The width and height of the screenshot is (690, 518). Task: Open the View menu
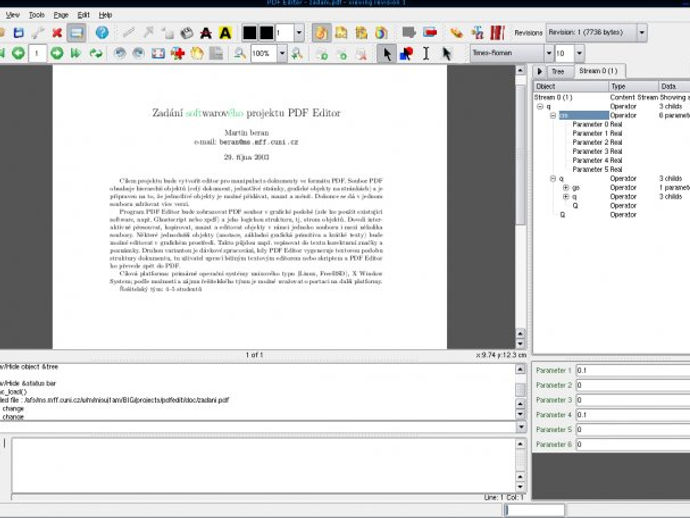tap(13, 15)
